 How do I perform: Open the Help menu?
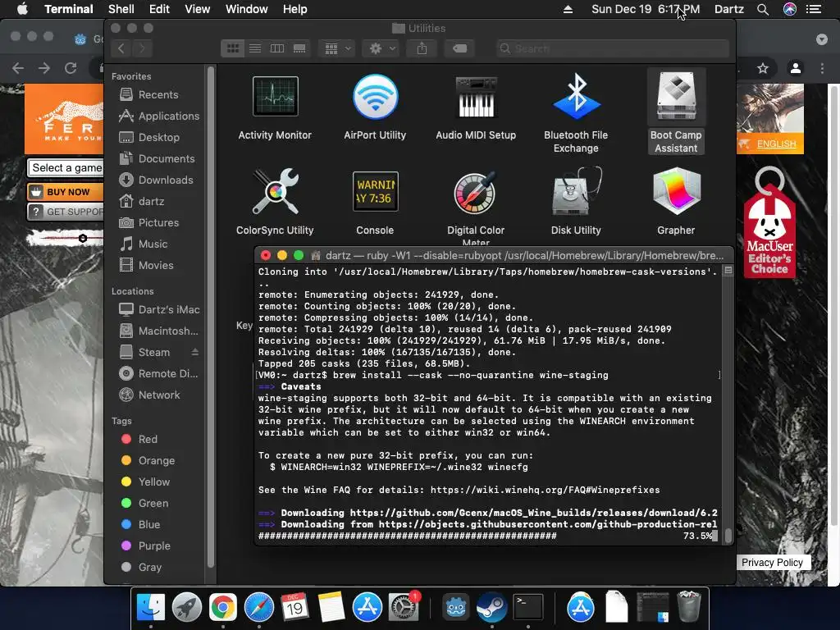(294, 9)
